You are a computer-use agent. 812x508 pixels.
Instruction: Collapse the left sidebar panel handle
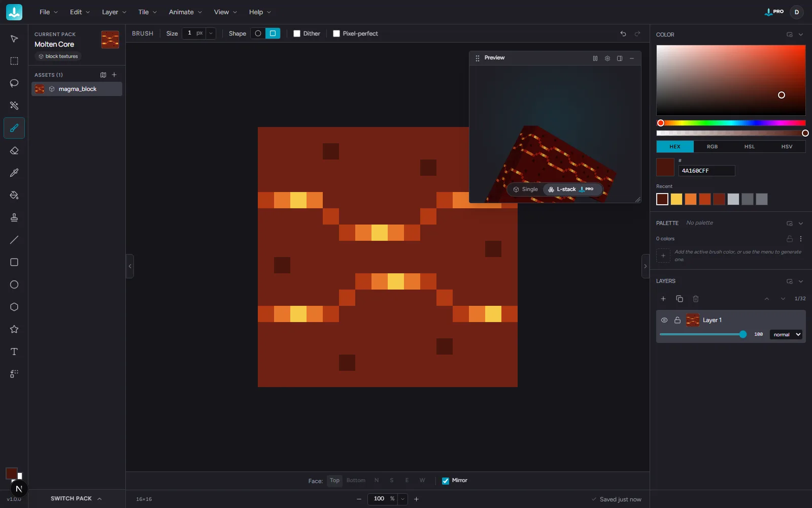tap(130, 266)
